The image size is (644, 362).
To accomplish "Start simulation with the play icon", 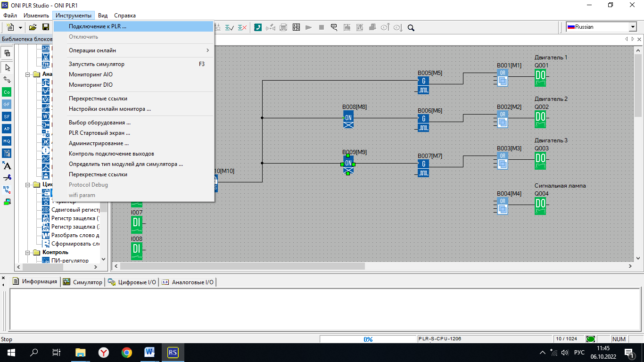I will pyautogui.click(x=309, y=27).
